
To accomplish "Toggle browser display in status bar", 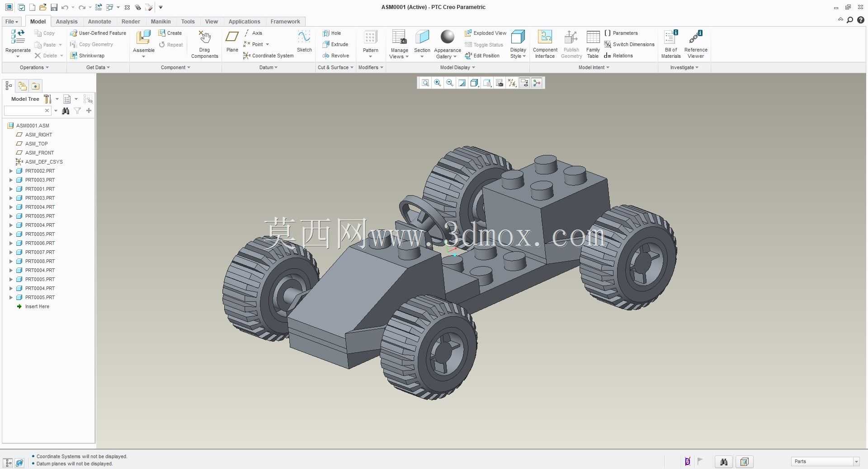I will [19, 463].
